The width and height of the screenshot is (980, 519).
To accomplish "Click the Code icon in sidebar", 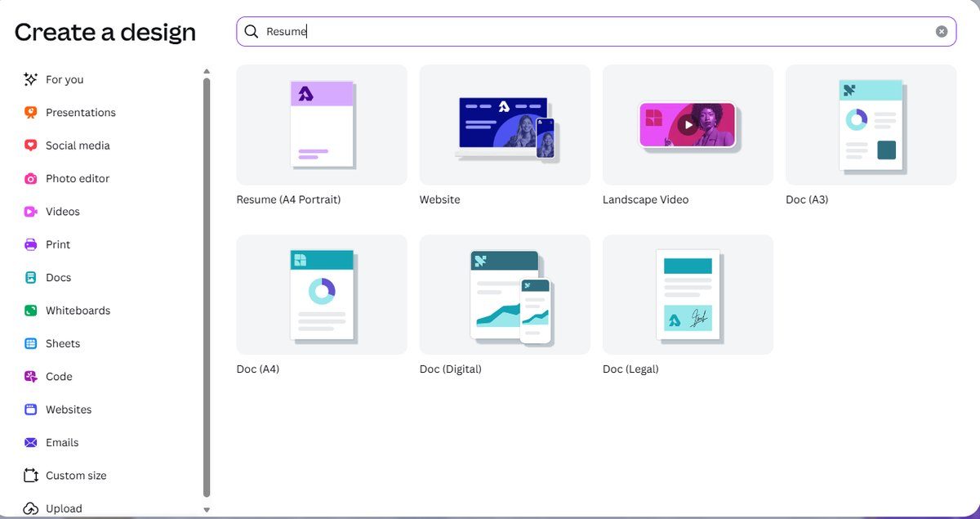I will pyautogui.click(x=31, y=377).
